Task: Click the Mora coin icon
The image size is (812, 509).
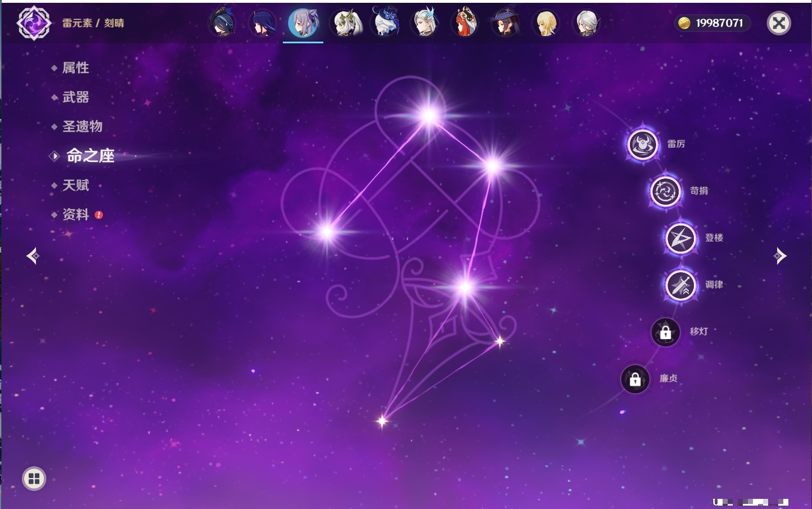Action: coord(684,23)
